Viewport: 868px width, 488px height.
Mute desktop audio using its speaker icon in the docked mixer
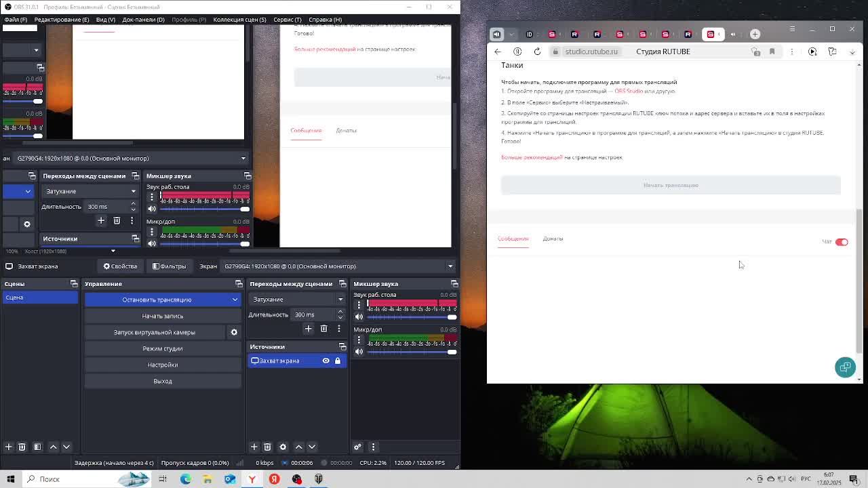359,317
